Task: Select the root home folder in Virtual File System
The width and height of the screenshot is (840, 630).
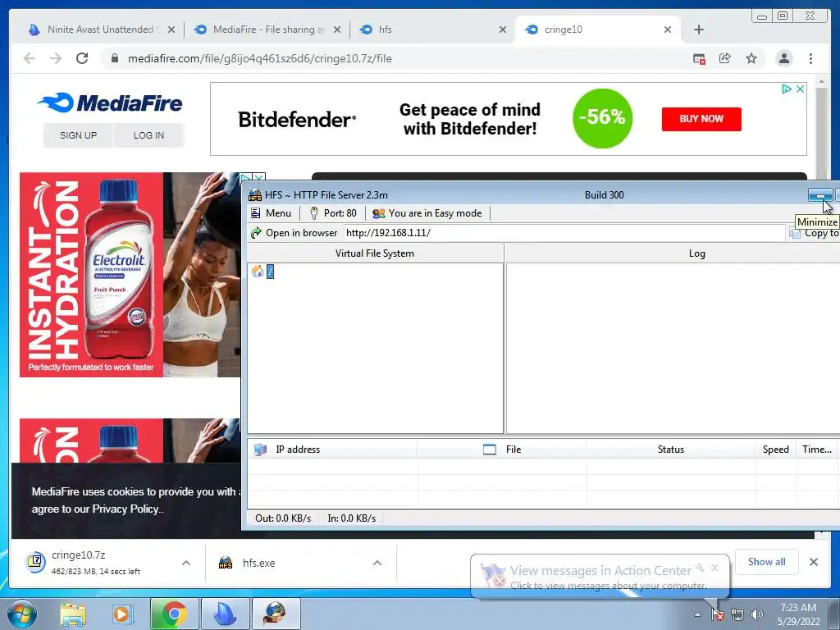Action: [263, 272]
